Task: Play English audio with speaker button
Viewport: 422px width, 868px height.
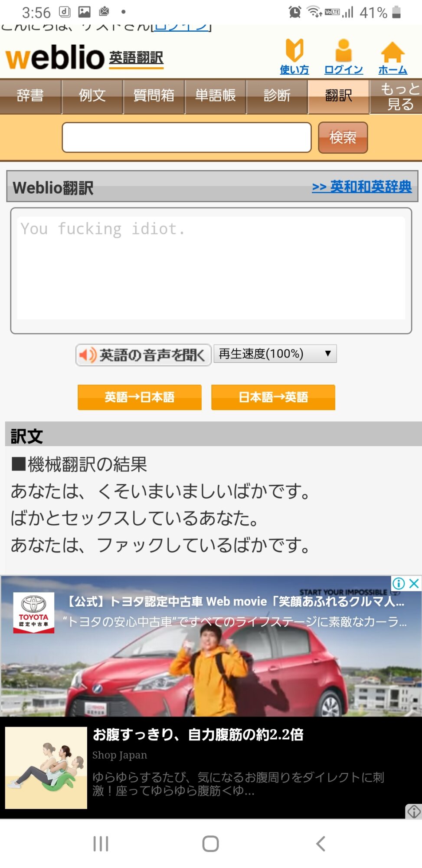Action: 143,355
